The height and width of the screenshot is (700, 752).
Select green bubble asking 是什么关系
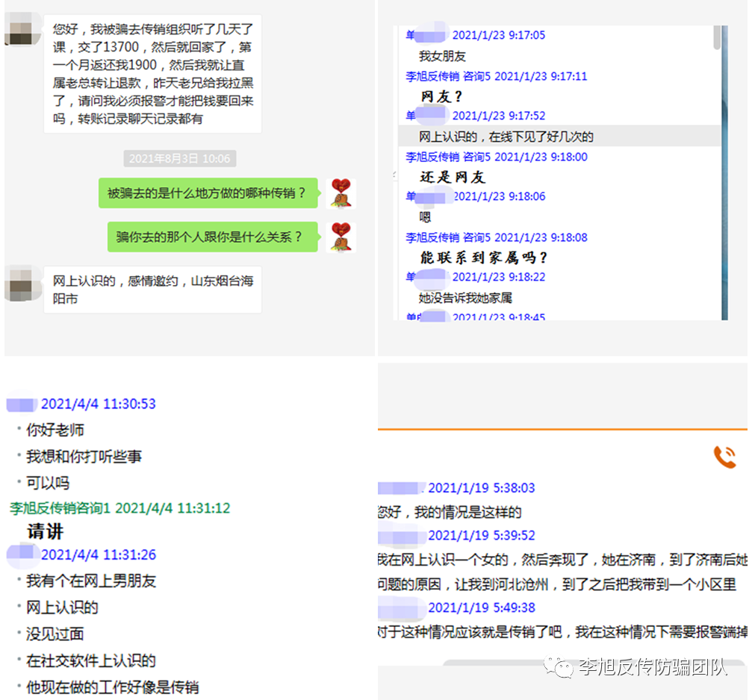click(x=211, y=237)
